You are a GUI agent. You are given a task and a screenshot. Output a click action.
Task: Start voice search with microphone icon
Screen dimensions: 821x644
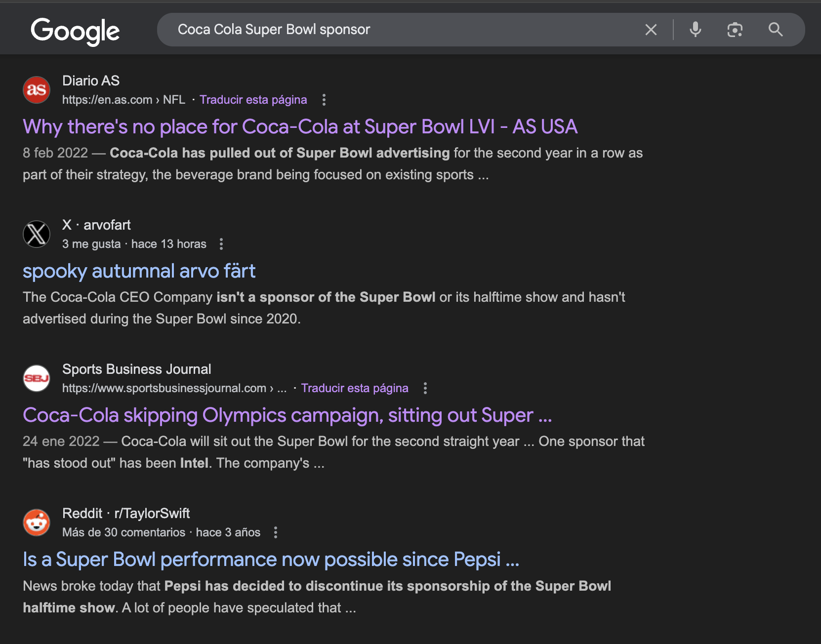click(x=695, y=30)
